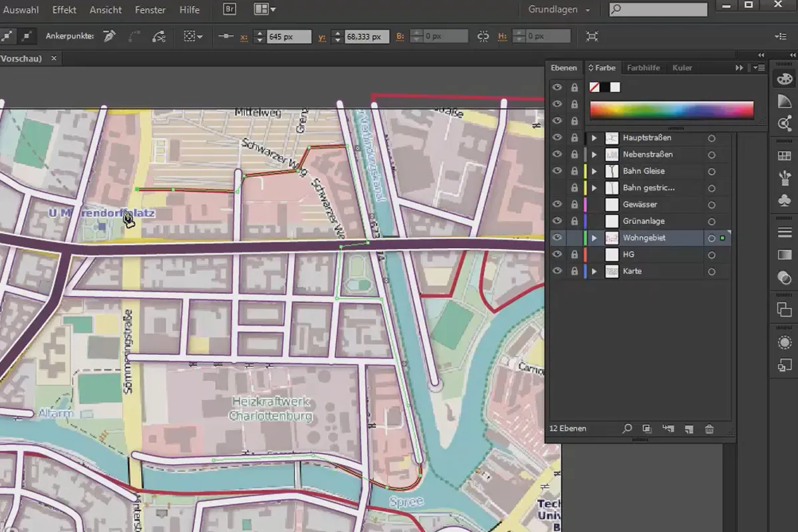Click the trash icon in Ebenen panel
This screenshot has height=532, width=798.
[x=710, y=429]
